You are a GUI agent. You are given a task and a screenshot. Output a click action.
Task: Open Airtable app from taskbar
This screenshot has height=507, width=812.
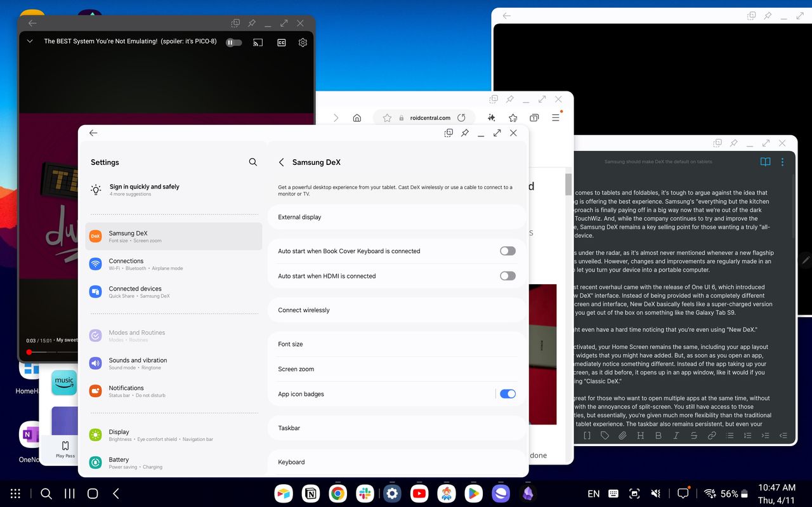pos(283,494)
